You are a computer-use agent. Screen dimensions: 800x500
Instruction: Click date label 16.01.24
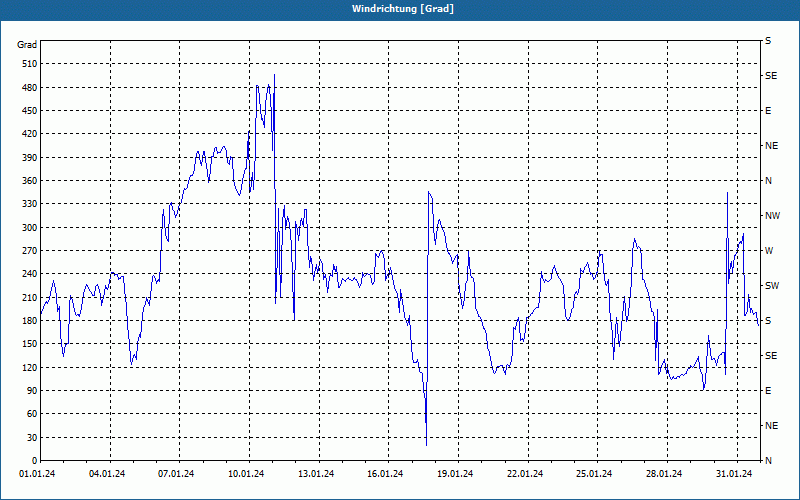coord(385,474)
